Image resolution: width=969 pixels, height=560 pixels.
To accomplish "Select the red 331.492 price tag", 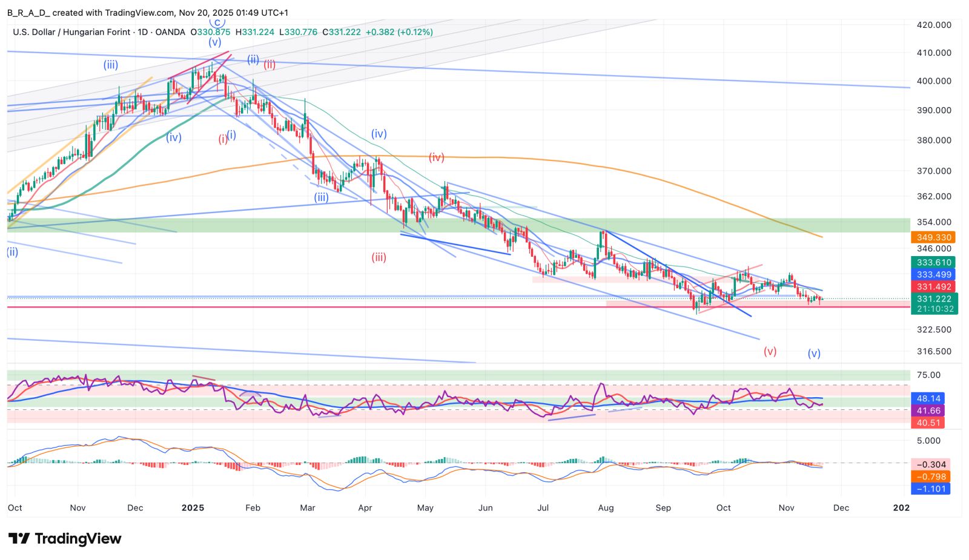I will (933, 286).
